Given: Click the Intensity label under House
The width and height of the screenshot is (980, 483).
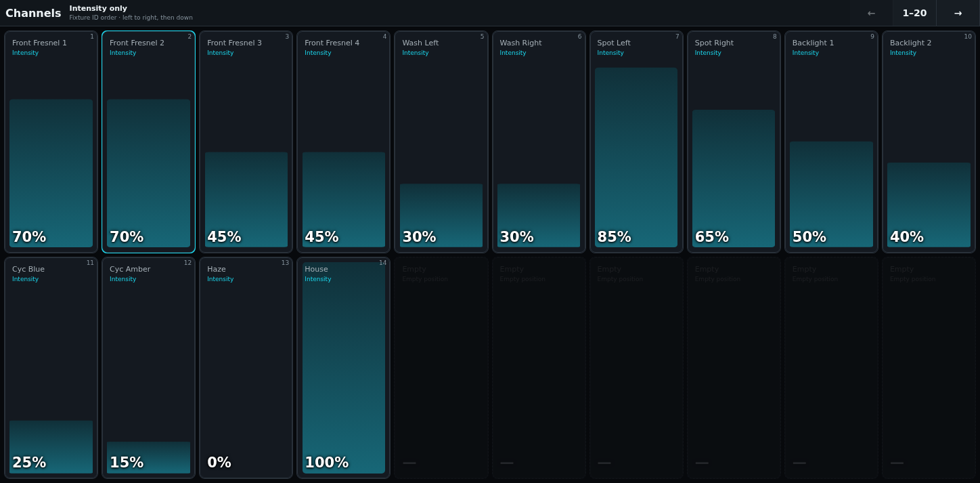Looking at the screenshot, I should [x=318, y=279].
